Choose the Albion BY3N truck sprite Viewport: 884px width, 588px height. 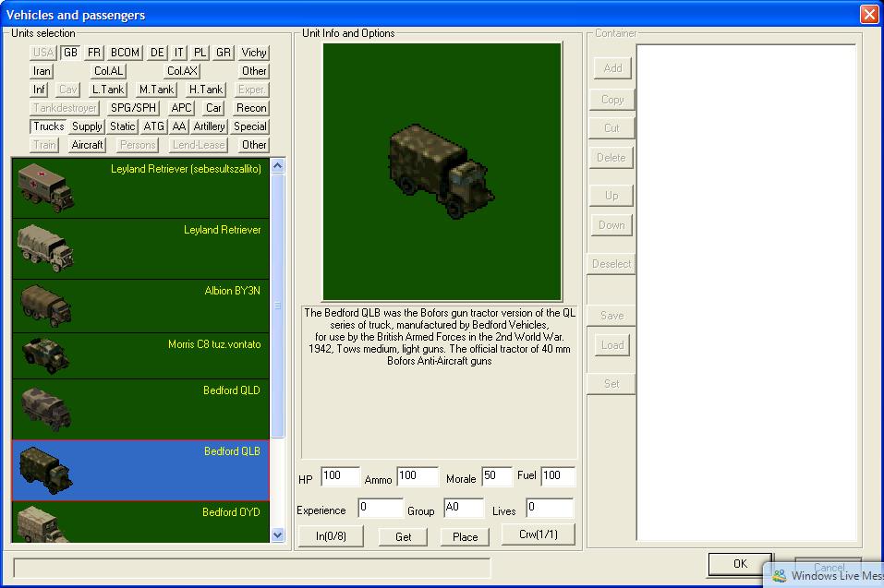tap(45, 306)
